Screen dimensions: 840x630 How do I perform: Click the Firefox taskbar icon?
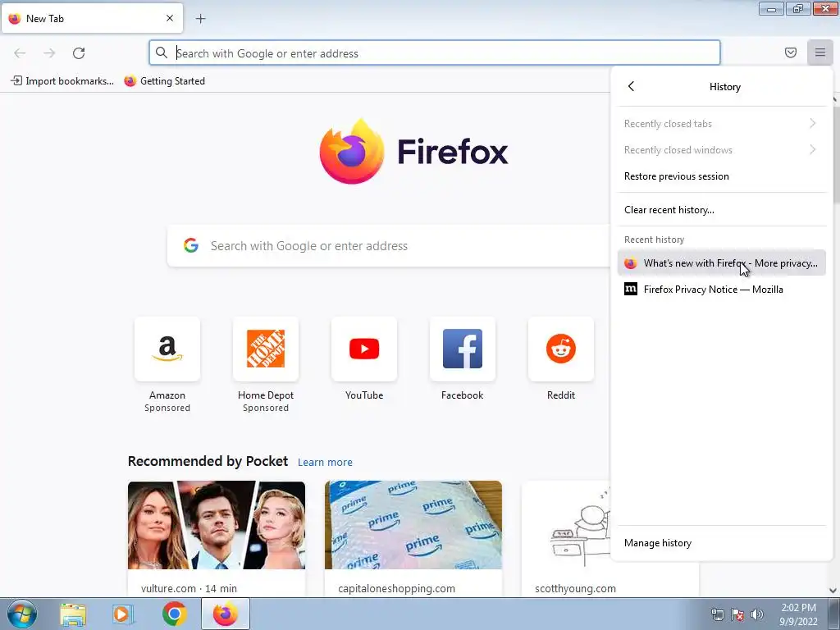click(226, 614)
